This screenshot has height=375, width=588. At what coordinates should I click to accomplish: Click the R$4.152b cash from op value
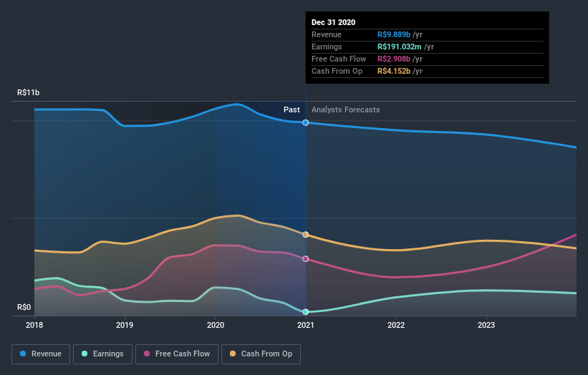[394, 71]
